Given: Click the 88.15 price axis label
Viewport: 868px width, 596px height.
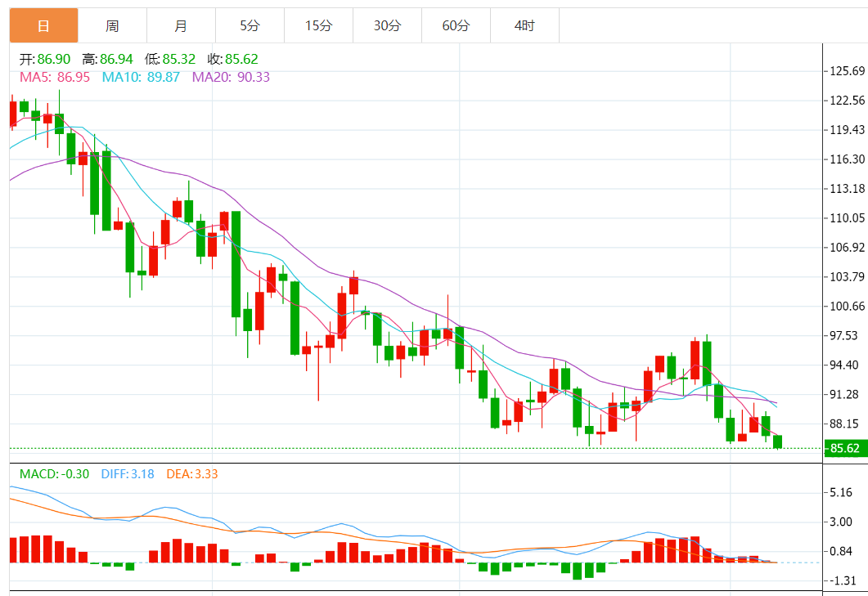Looking at the screenshot, I should pyautogui.click(x=843, y=423).
